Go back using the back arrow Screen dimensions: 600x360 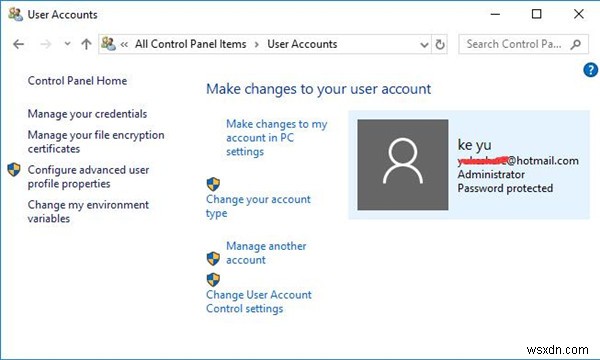[18, 44]
